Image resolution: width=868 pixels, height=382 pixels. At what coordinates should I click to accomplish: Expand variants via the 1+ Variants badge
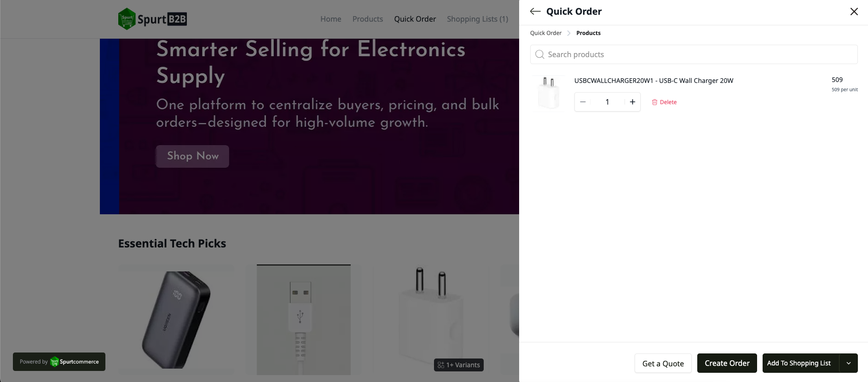[x=458, y=364]
